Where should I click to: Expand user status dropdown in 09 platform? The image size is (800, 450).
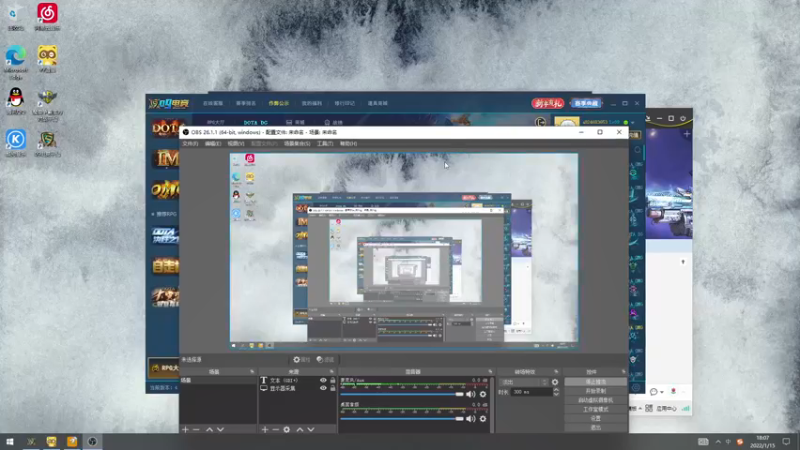(633, 122)
